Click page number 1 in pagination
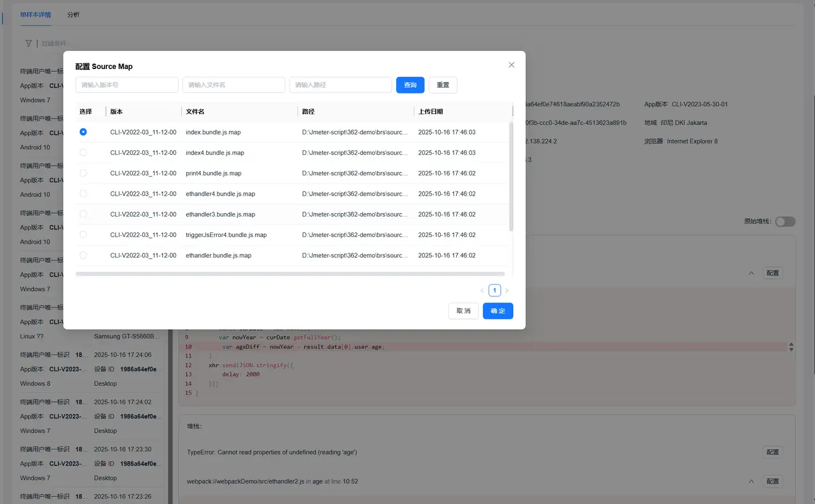The width and height of the screenshot is (815, 504). [495, 291]
